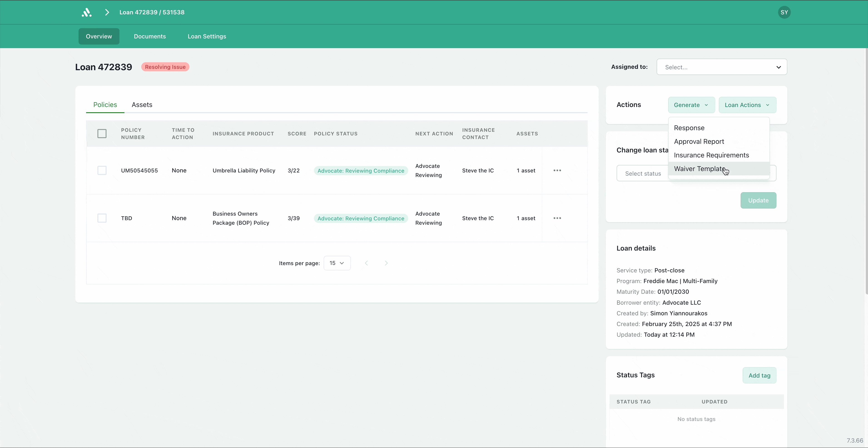
Task: Go to next page arrow in pagination
Action: [x=386, y=263]
